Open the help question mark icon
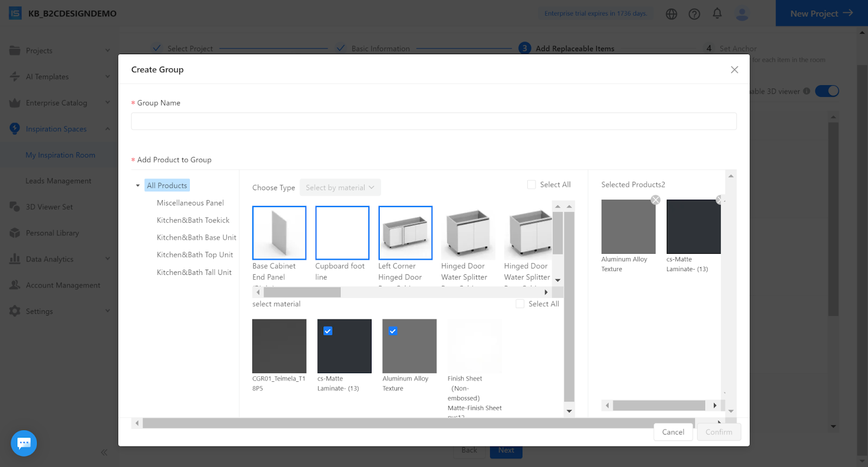The width and height of the screenshot is (868, 467). pos(694,14)
